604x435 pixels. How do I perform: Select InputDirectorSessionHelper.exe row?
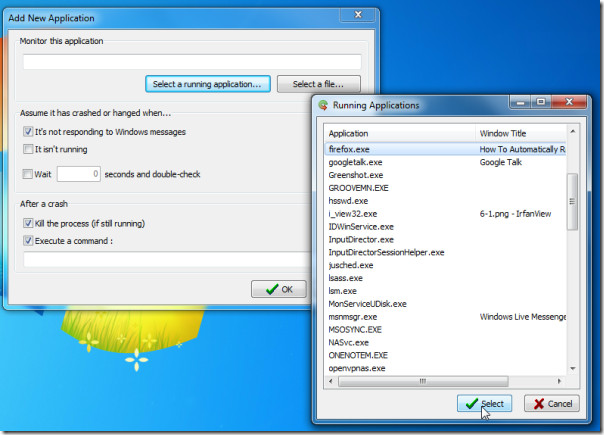pos(445,252)
